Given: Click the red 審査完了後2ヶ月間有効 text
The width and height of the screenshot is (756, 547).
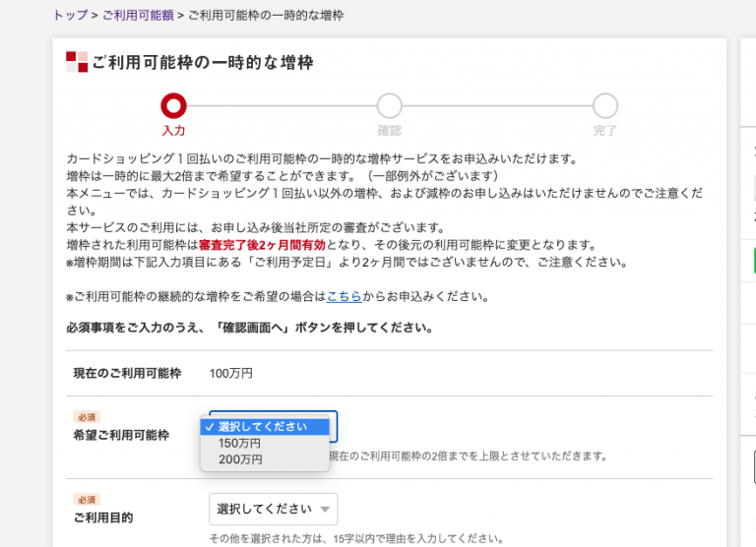Looking at the screenshot, I should tap(262, 245).
